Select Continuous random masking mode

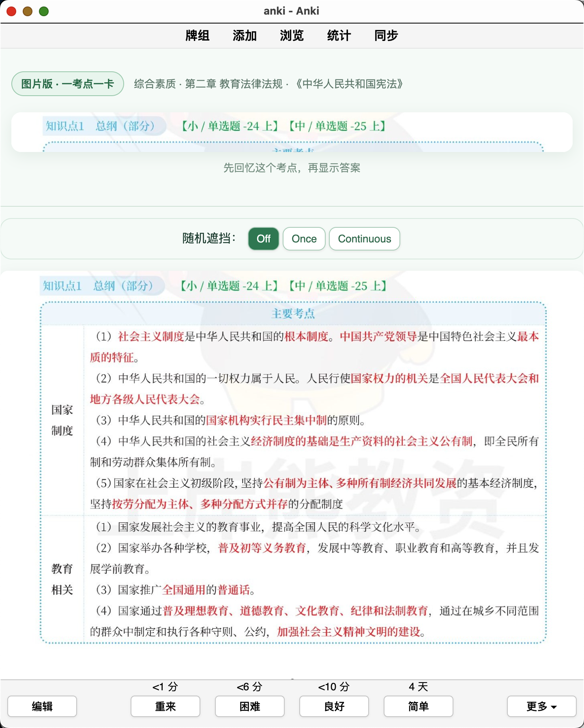pos(365,239)
